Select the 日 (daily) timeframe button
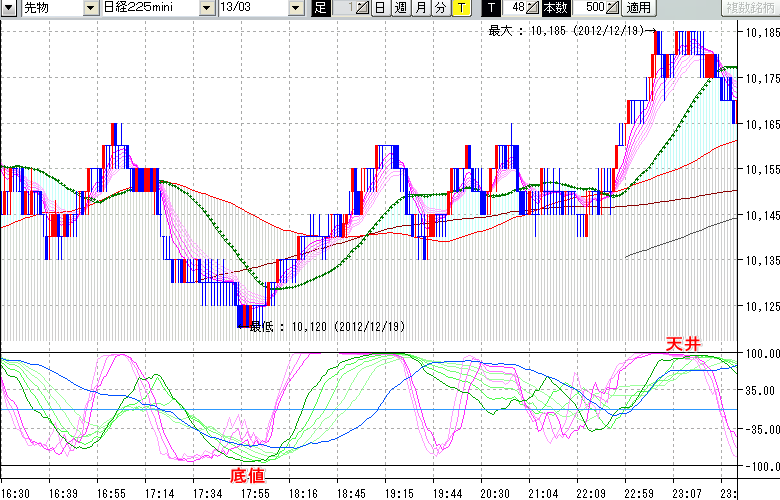The image size is (780, 500). coord(380,8)
